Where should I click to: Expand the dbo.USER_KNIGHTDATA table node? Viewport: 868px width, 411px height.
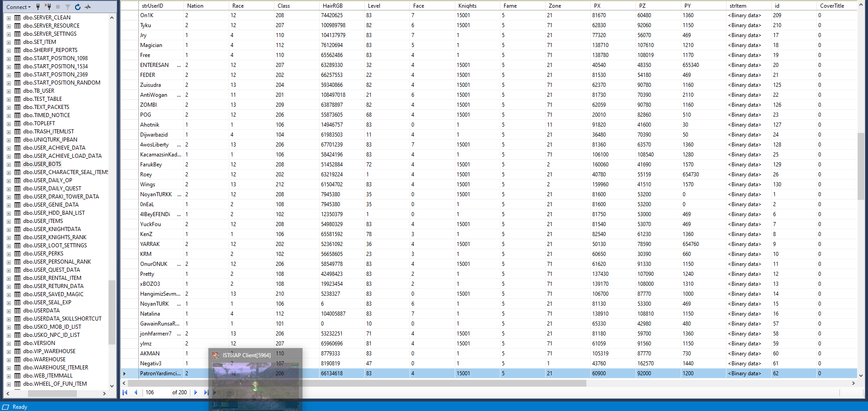[9, 229]
